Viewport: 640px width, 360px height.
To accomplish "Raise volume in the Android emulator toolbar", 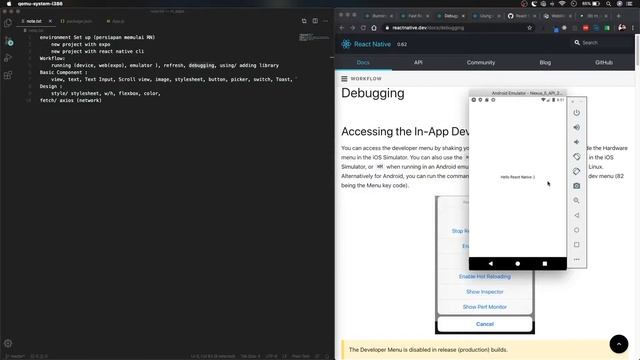I will pos(576,127).
